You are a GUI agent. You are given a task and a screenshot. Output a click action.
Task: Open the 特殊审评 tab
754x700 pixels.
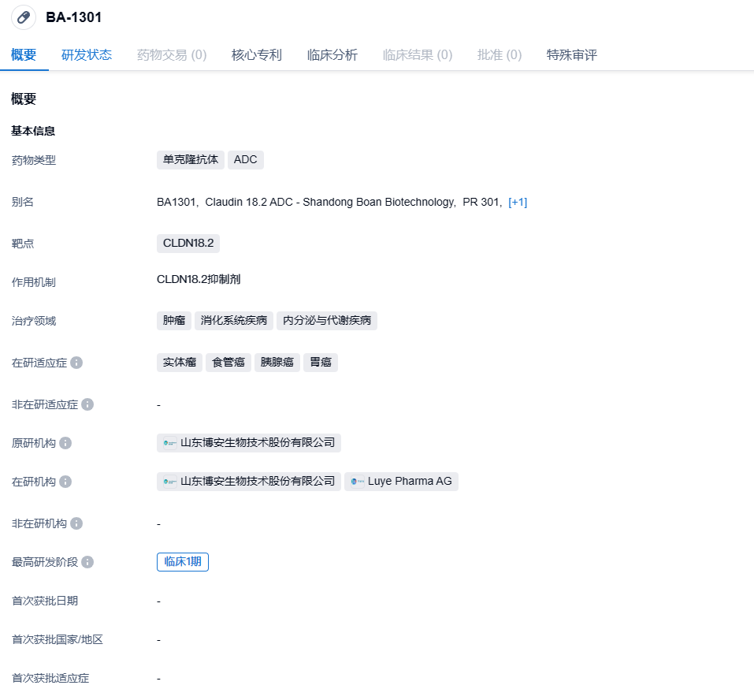click(572, 54)
